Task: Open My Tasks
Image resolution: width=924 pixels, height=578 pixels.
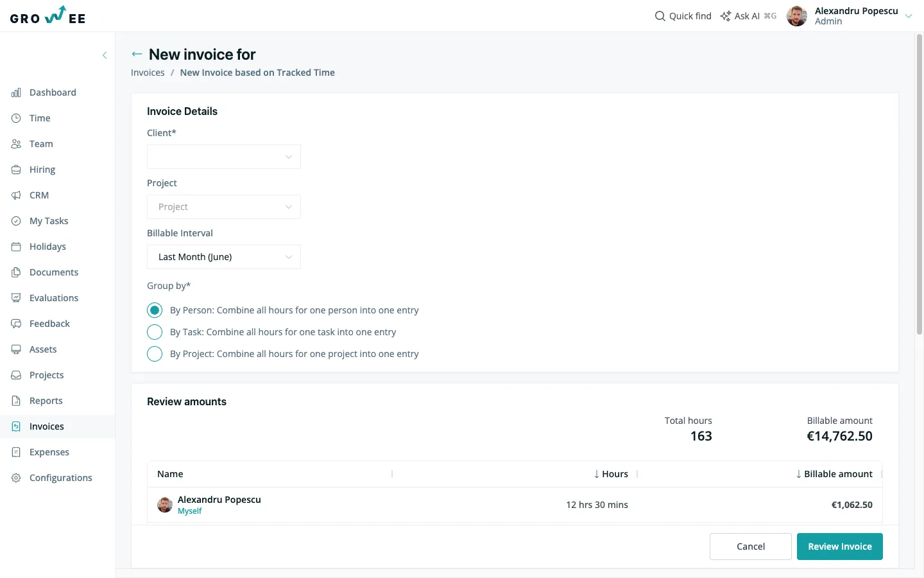Action: [x=49, y=221]
